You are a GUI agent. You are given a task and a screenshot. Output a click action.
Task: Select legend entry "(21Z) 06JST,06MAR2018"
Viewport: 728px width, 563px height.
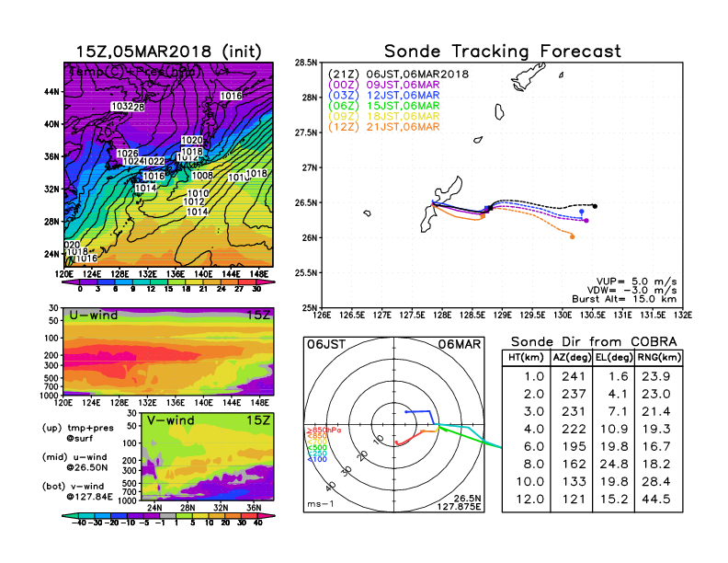(x=398, y=74)
